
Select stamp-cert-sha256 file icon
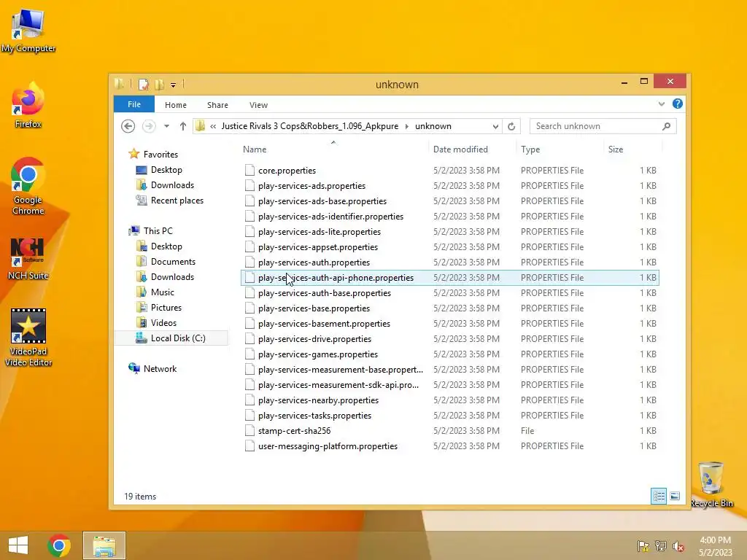tap(249, 431)
